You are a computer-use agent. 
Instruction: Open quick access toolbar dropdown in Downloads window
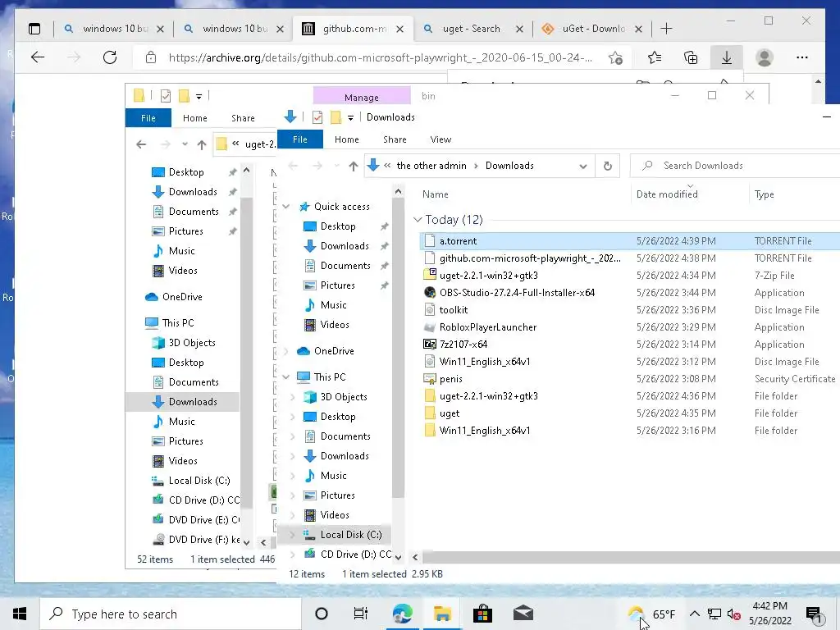(x=350, y=118)
